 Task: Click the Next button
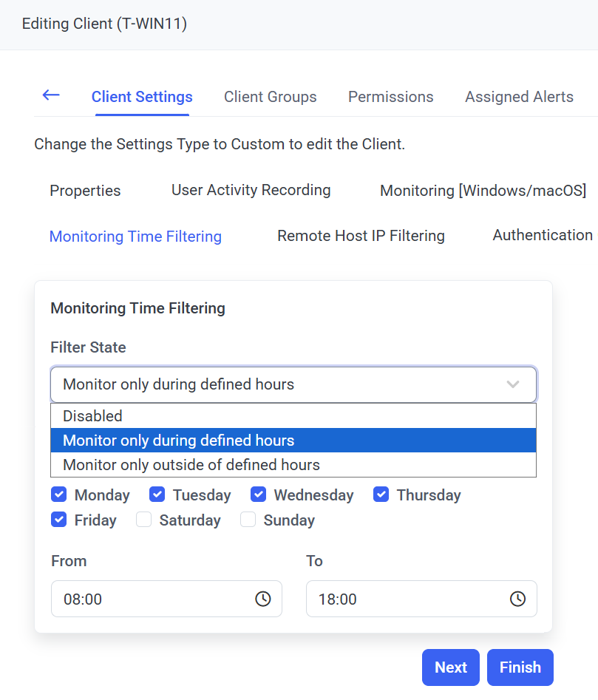coord(450,667)
